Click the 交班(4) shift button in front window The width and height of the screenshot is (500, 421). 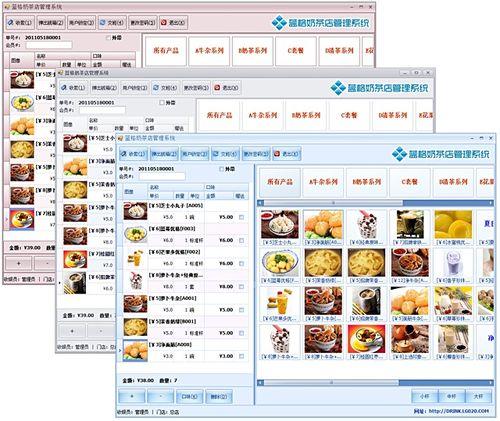(225, 154)
